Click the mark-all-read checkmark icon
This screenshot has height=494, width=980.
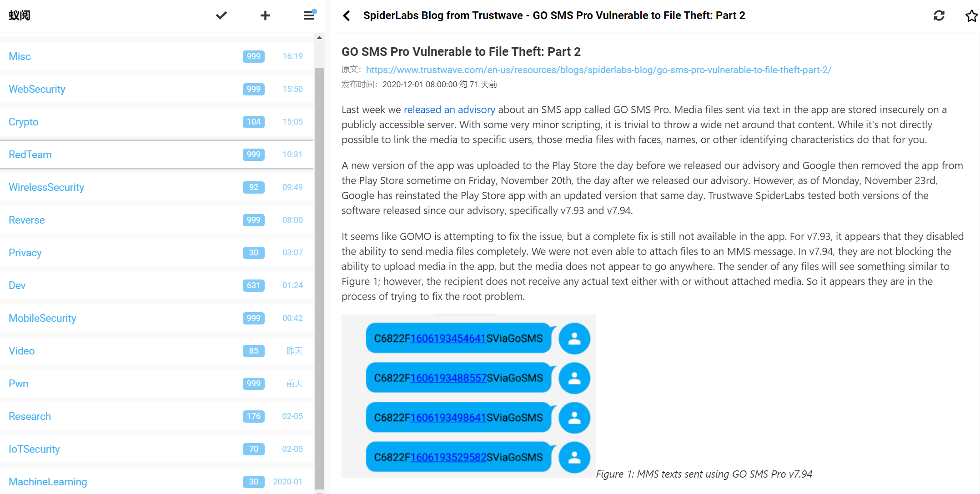[221, 15]
